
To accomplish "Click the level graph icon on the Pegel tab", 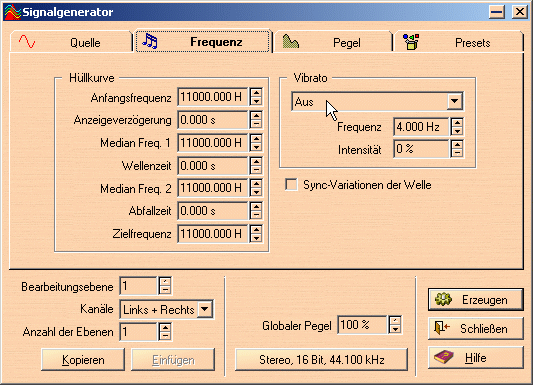I will click(x=291, y=41).
